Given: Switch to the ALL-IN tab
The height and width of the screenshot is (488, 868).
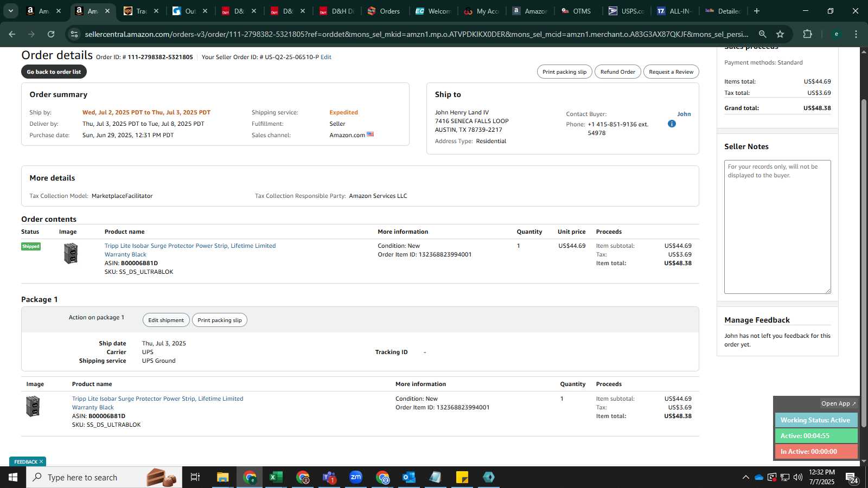Looking at the screenshot, I should [675, 11].
